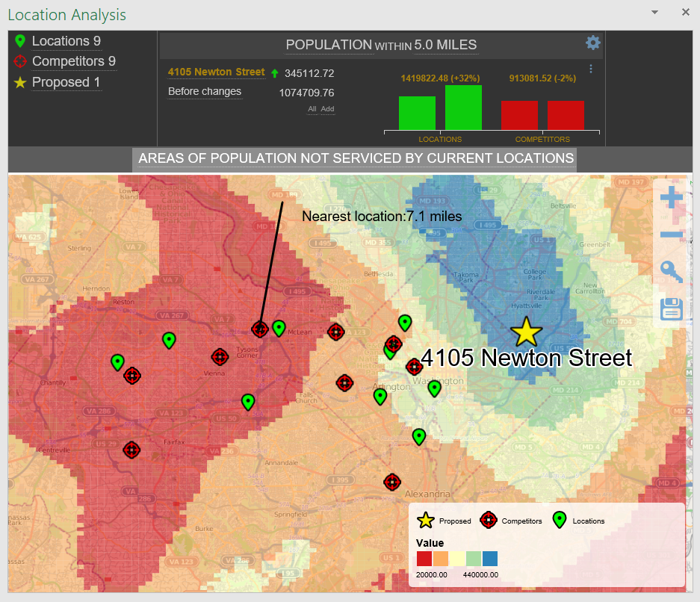Screen dimensions: 700x602
Task: Click the green location pin near Reston
Action: 169,341
